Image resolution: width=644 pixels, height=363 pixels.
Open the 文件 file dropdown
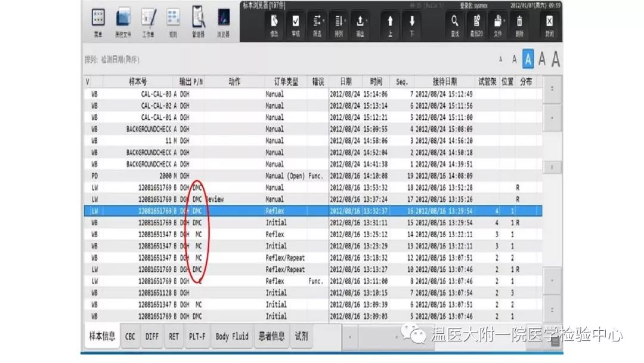tap(498, 26)
